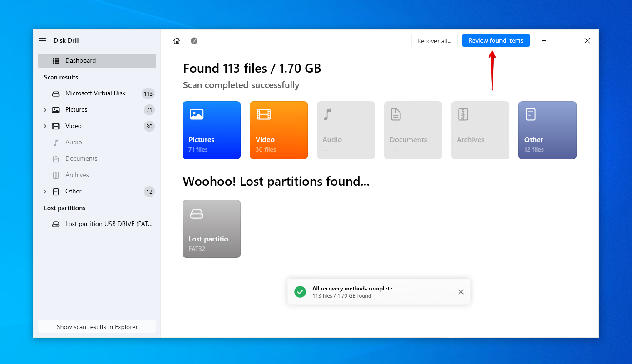Open the Other 12 files card
The image size is (632, 364).
(x=548, y=130)
